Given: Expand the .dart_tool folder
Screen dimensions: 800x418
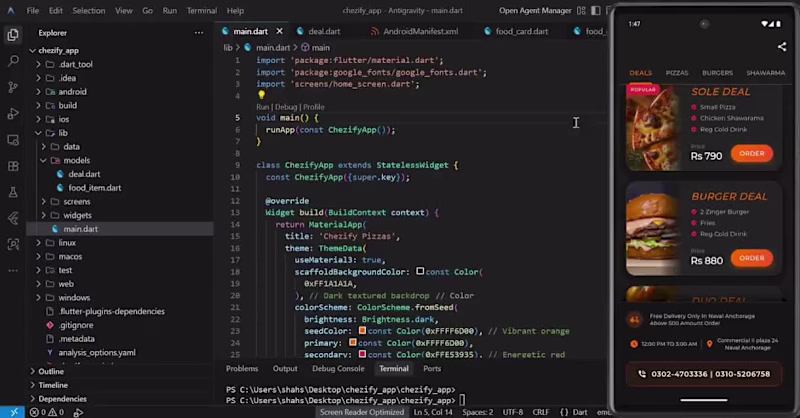Looking at the screenshot, I should coord(38,64).
